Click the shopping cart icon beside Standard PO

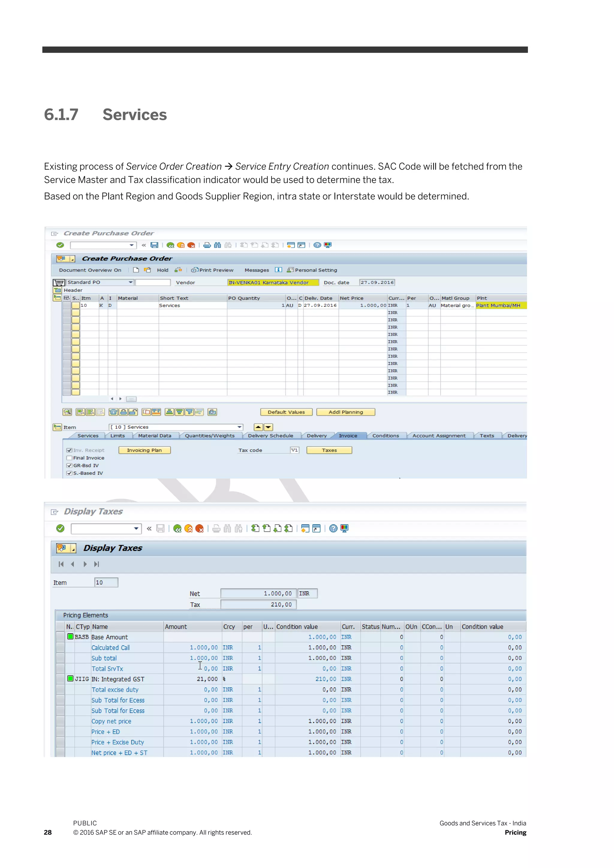click(59, 283)
